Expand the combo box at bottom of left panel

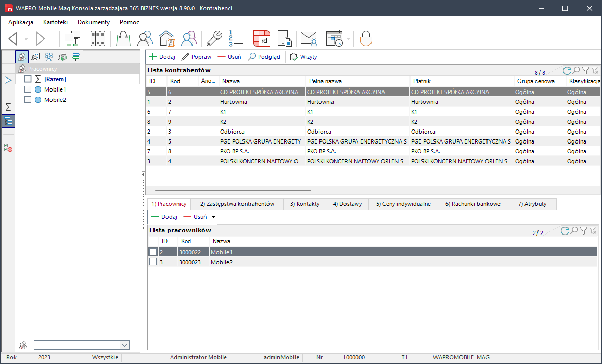[x=124, y=345]
